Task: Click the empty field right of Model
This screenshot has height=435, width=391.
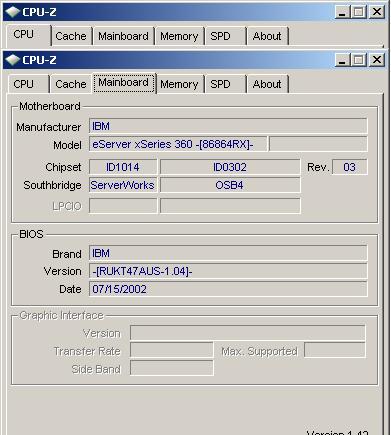Action: point(318,144)
